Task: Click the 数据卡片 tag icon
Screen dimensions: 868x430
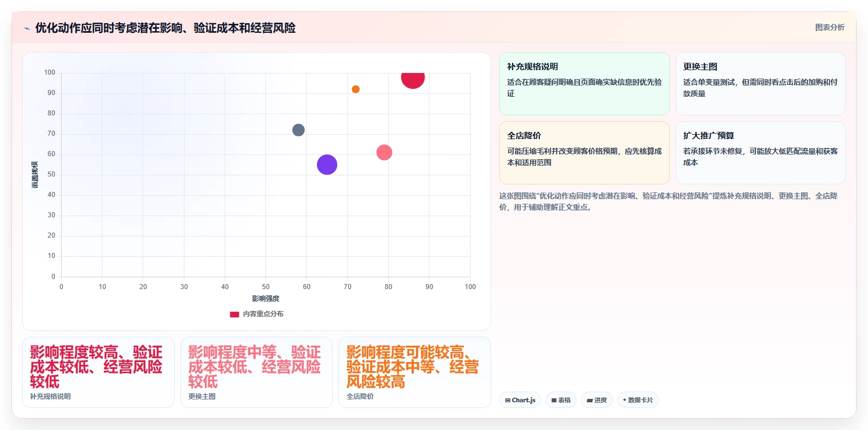Action: [x=625, y=400]
